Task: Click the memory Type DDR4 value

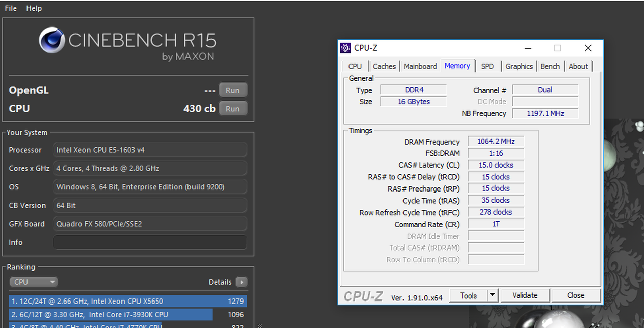Action: (x=414, y=90)
